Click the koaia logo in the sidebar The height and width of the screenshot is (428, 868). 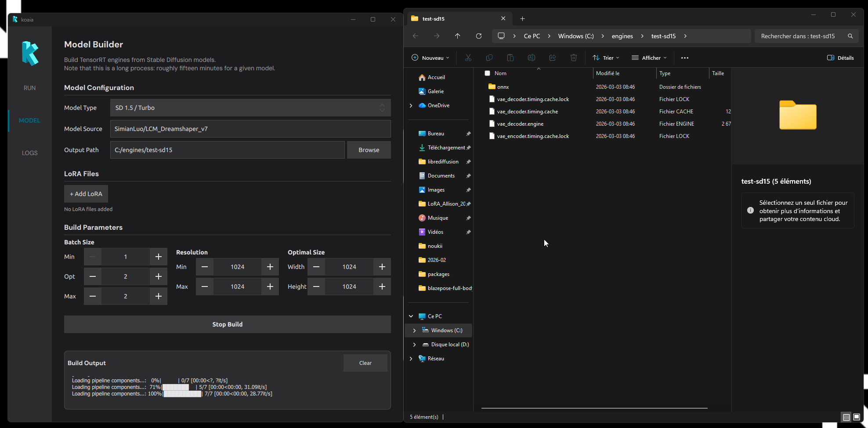point(30,53)
